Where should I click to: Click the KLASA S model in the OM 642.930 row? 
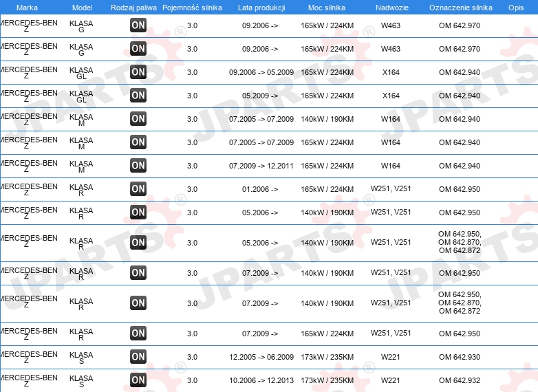81,358
